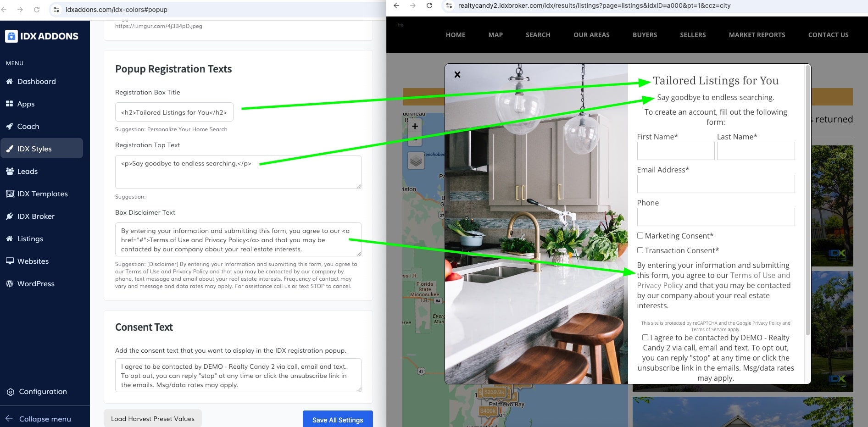Open OUR AREAS in the site navigation
Image resolution: width=868 pixels, height=427 pixels.
click(x=591, y=35)
